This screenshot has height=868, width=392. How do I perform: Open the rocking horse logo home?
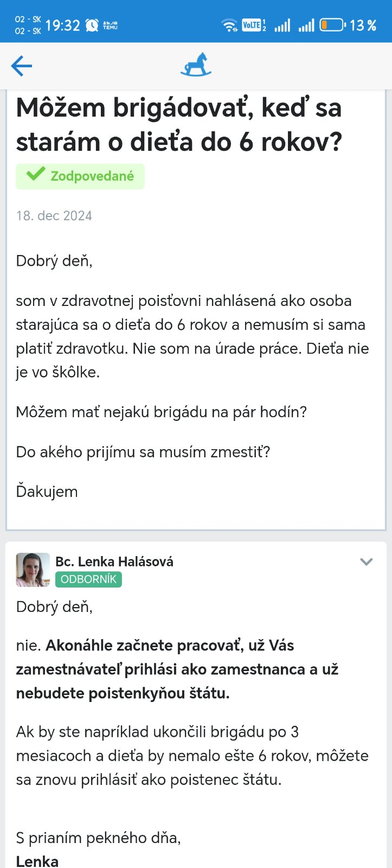click(196, 65)
